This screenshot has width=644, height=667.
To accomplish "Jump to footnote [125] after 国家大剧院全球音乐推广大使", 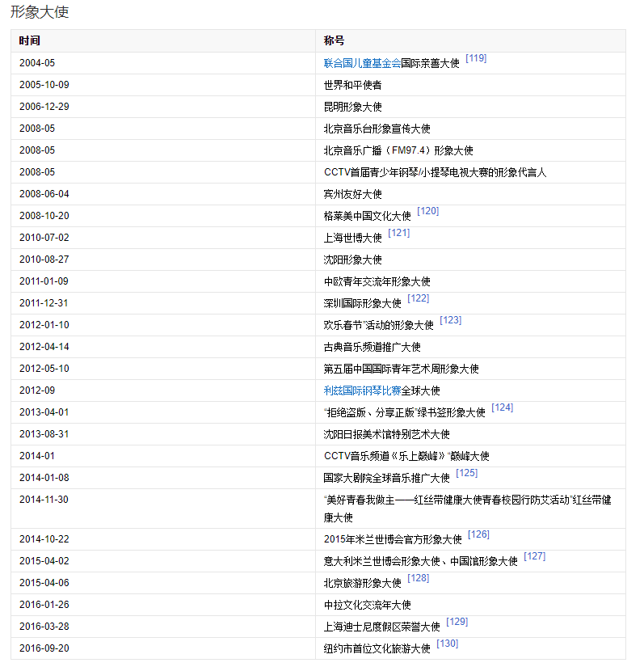I will tap(467, 473).
